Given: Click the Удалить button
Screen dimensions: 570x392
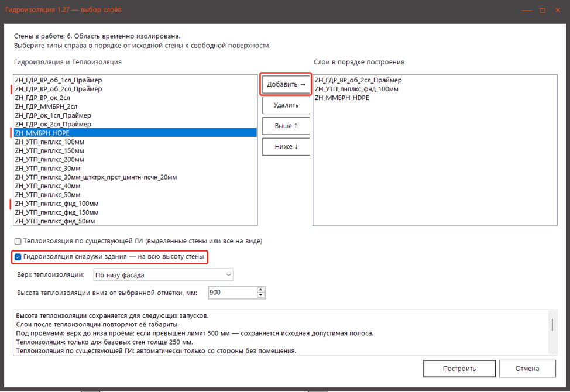Looking at the screenshot, I should pos(286,105).
